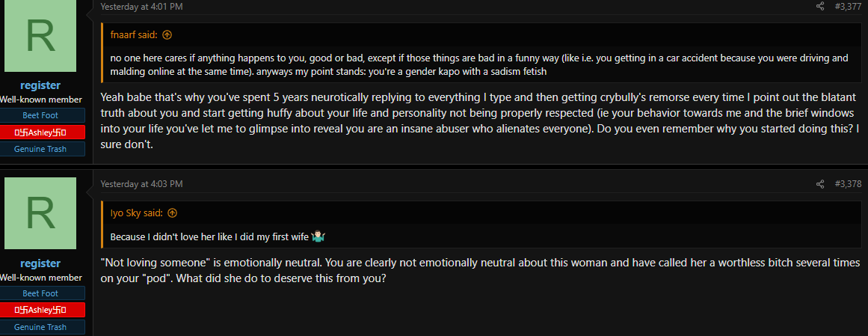This screenshot has height=336, width=868.
Task: Click 'register' username on first post
Action: coord(40,85)
